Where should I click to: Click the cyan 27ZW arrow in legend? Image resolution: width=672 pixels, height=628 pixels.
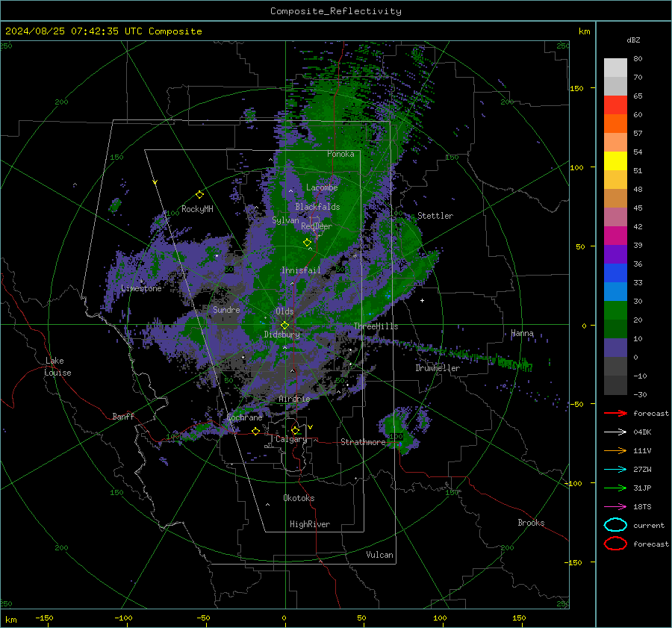pos(615,470)
